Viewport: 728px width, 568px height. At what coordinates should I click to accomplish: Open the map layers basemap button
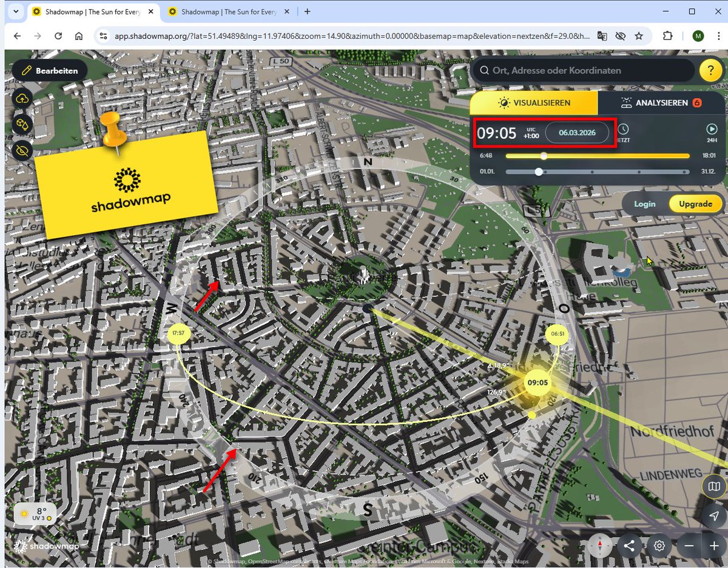(x=714, y=486)
